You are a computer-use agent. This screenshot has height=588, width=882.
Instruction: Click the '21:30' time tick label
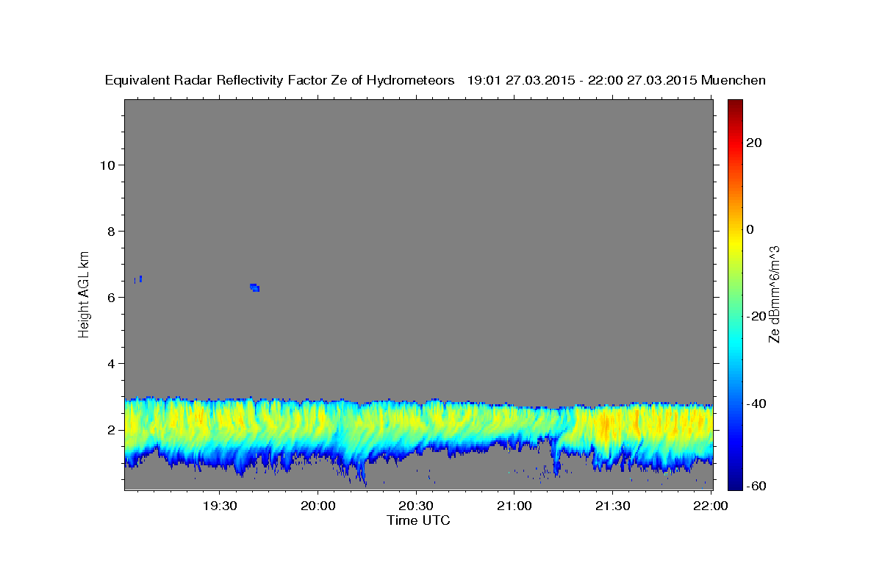[612, 506]
